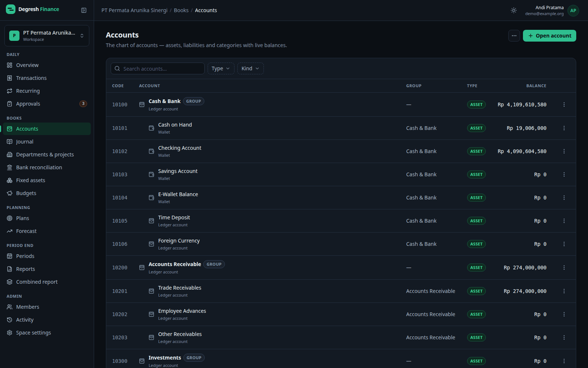Image resolution: width=588 pixels, height=368 pixels.
Task: Follow the Books breadcrumb link
Action: pyautogui.click(x=181, y=10)
